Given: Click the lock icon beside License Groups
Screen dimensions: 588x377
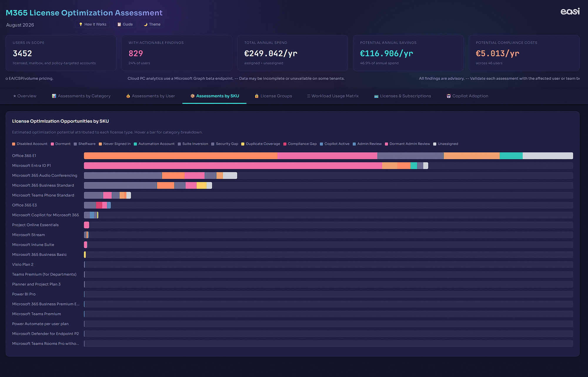Looking at the screenshot, I should click(257, 96).
